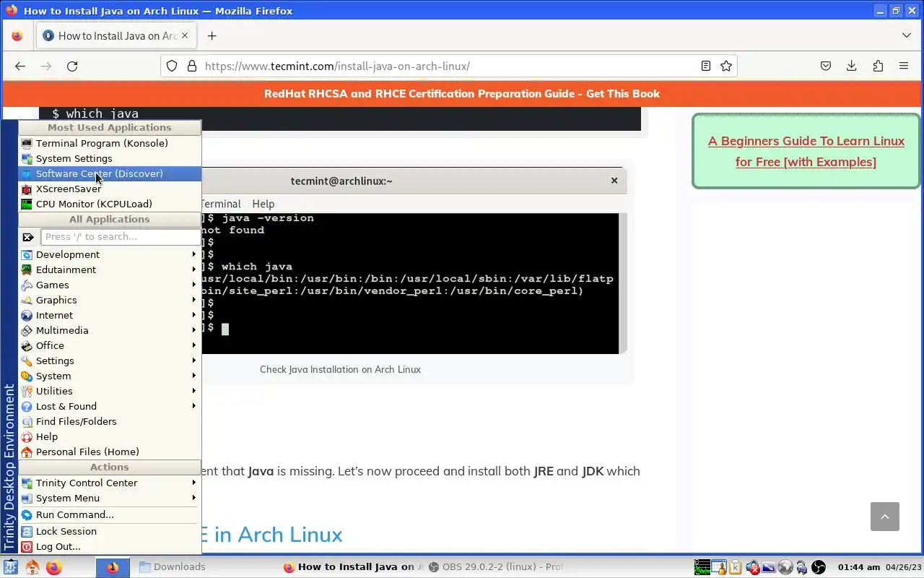Click the scroll-to-top arrow button

coord(885,517)
